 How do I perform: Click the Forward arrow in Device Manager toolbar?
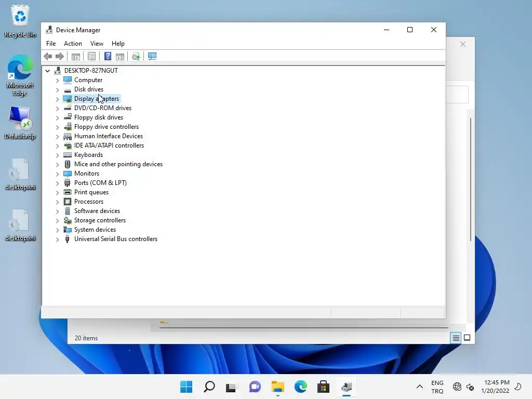(x=60, y=56)
